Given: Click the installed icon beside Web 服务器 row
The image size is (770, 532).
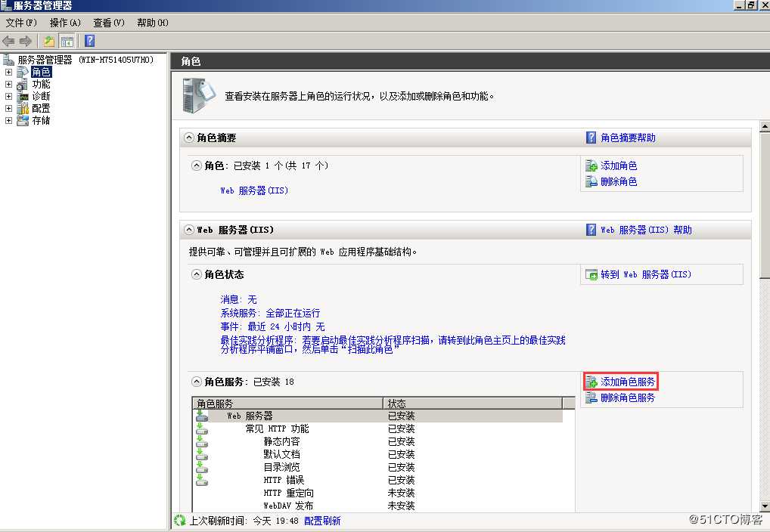Looking at the screenshot, I should pyautogui.click(x=202, y=416).
